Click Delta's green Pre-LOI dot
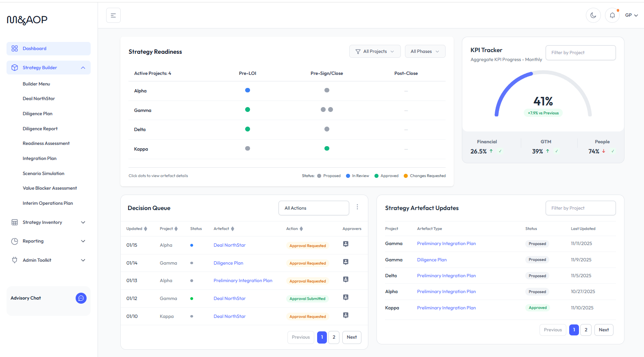Screen dimensions: 644x357 pyautogui.click(x=248, y=129)
